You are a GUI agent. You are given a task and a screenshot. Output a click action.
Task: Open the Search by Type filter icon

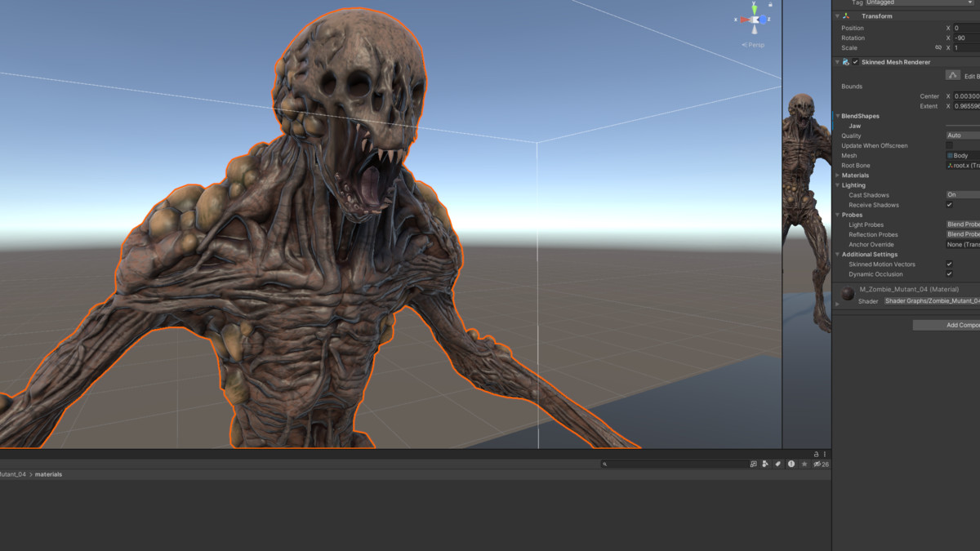(x=765, y=464)
